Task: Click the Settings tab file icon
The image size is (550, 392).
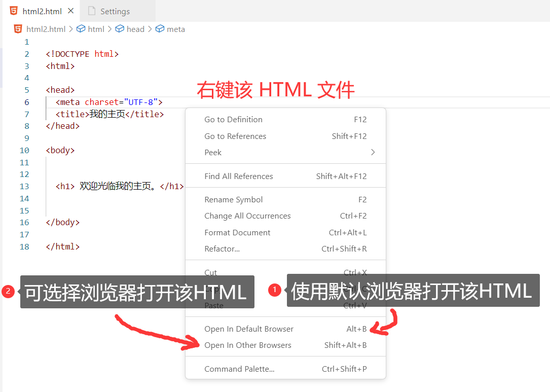Action: pos(92,11)
